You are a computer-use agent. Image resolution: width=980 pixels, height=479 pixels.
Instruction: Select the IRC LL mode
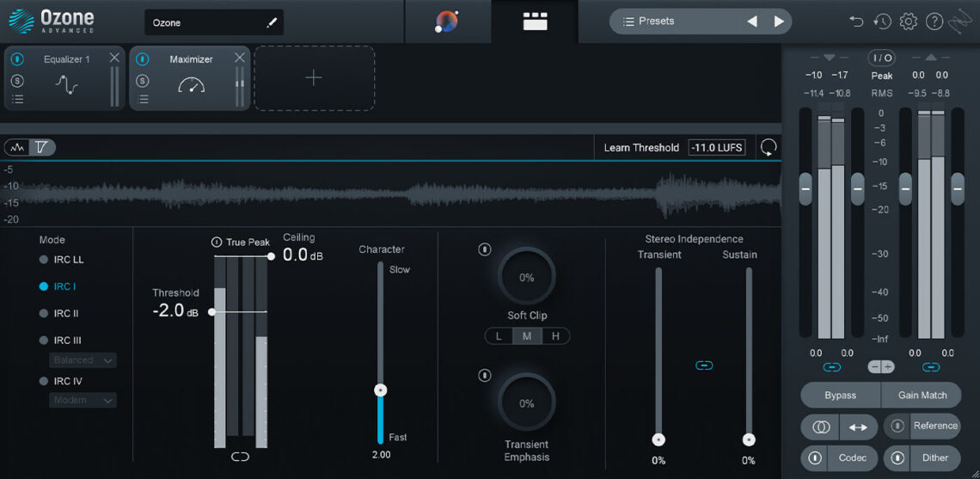61,260
